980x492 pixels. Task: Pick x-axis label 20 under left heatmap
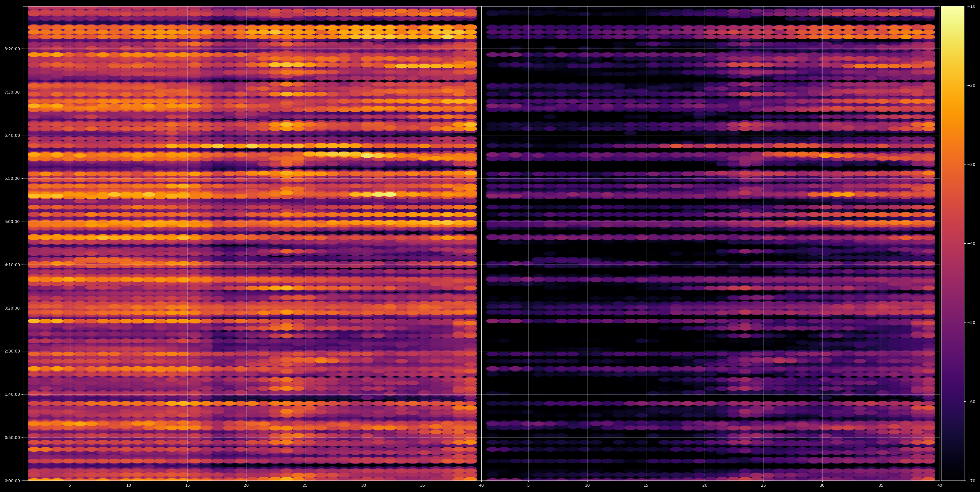(246, 486)
